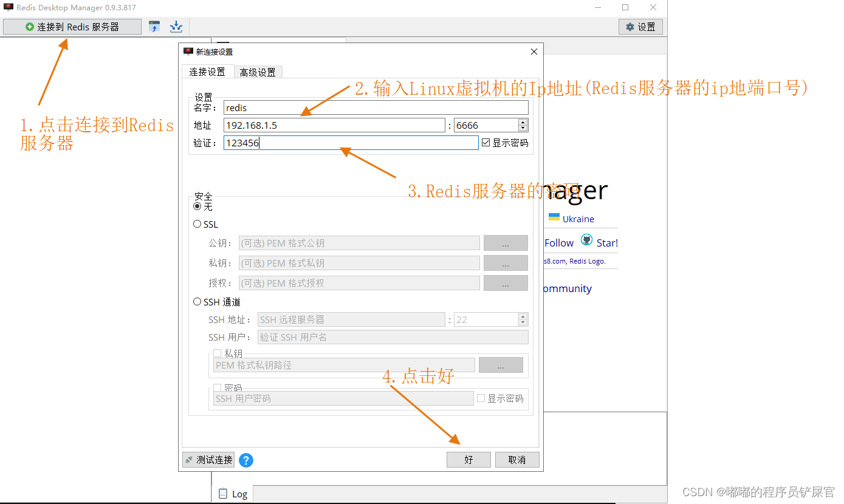The image size is (844, 504).
Task: Open the Ukraine link
Action: pos(578,219)
